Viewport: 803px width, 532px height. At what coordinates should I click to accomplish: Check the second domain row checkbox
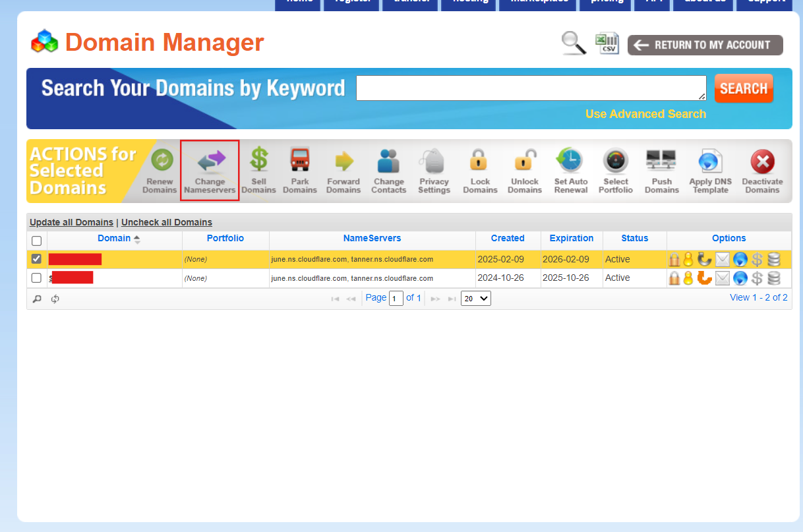tap(37, 278)
